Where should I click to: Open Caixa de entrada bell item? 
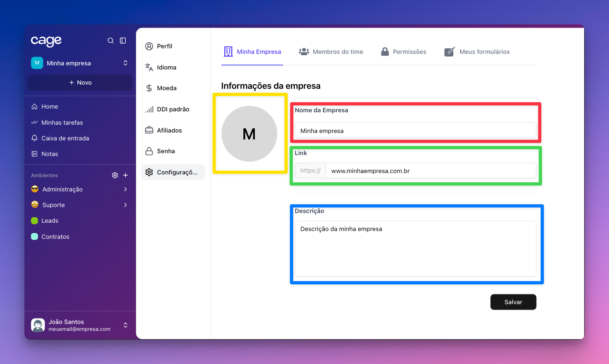point(64,138)
